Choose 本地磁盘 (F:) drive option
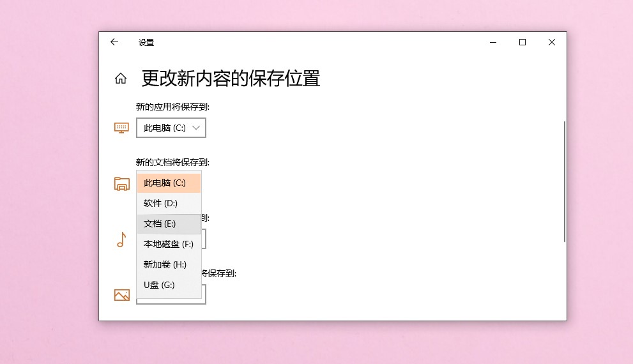The height and width of the screenshot is (364, 633). click(x=169, y=244)
